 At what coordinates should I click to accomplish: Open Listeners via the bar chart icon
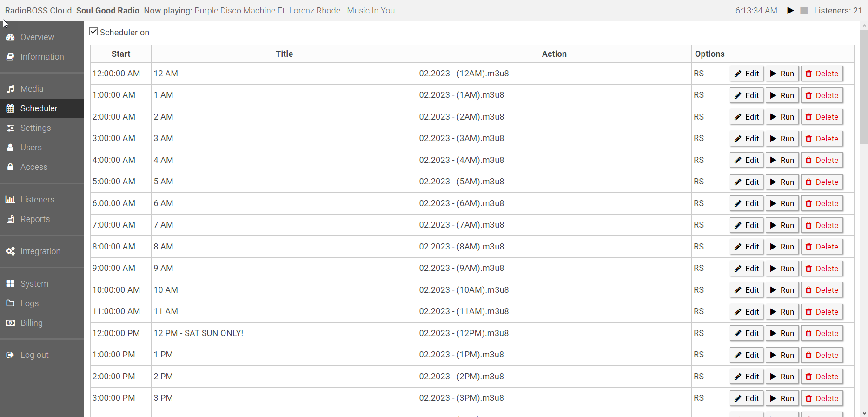pos(10,200)
